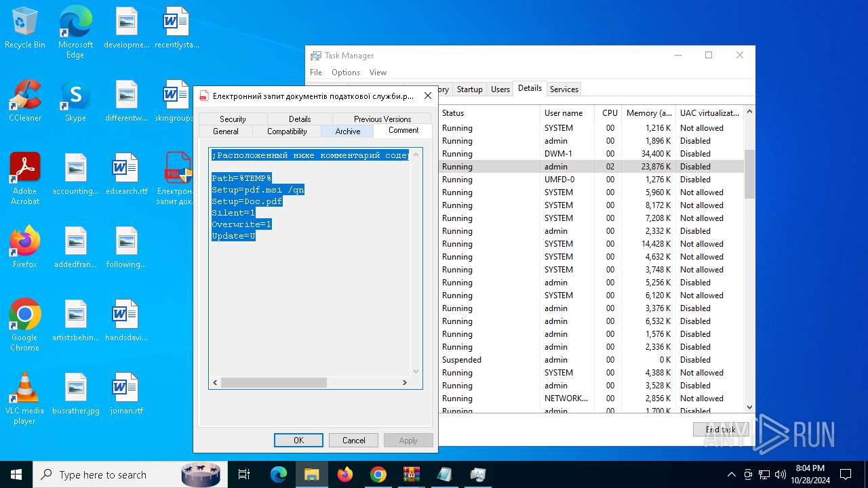This screenshot has width=868, height=488.
Task: Select the Adobe Acrobat desktop icon
Action: coord(25,179)
